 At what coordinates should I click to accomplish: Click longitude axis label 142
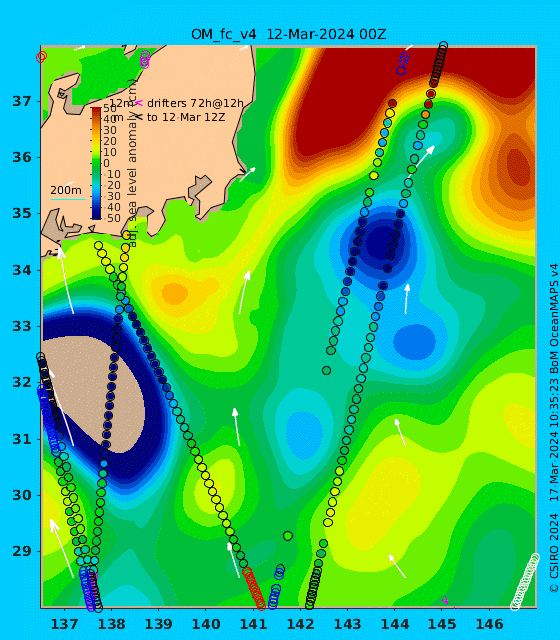point(300,624)
